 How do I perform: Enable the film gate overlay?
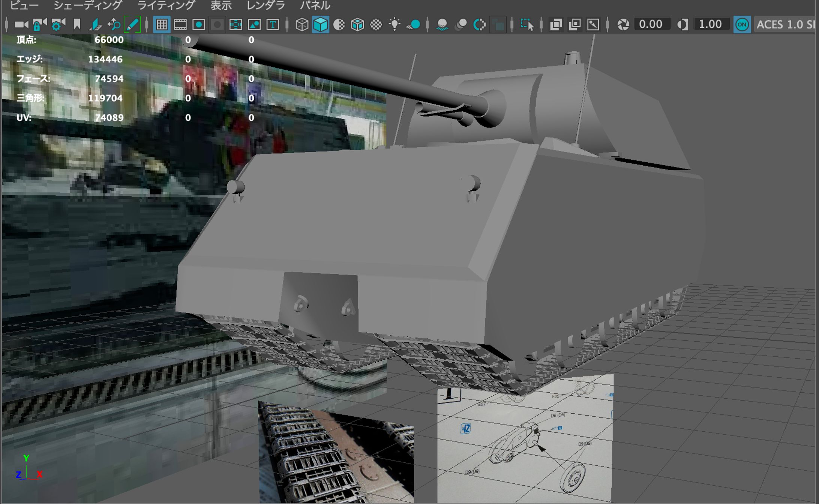[180, 25]
